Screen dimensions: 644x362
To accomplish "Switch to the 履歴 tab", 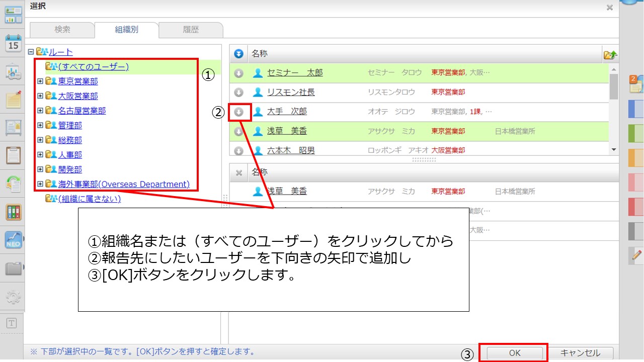I will (191, 30).
